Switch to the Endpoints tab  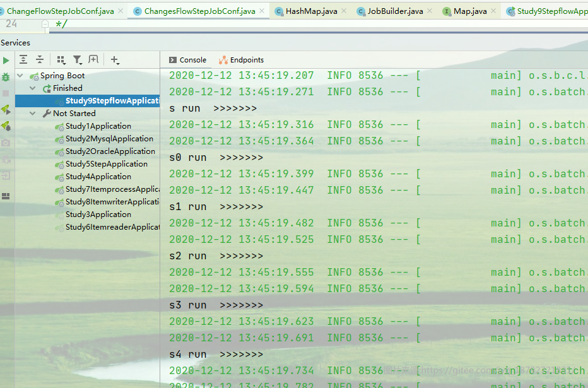point(242,60)
